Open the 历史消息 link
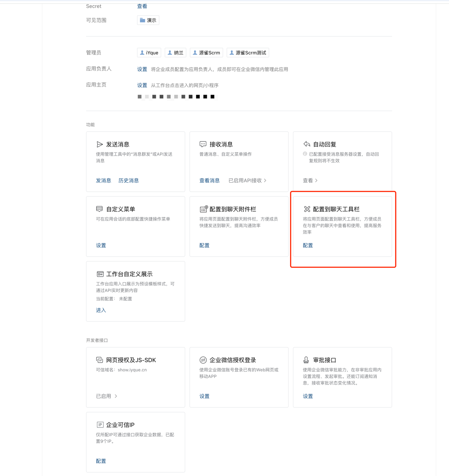449x476 pixels. click(129, 180)
